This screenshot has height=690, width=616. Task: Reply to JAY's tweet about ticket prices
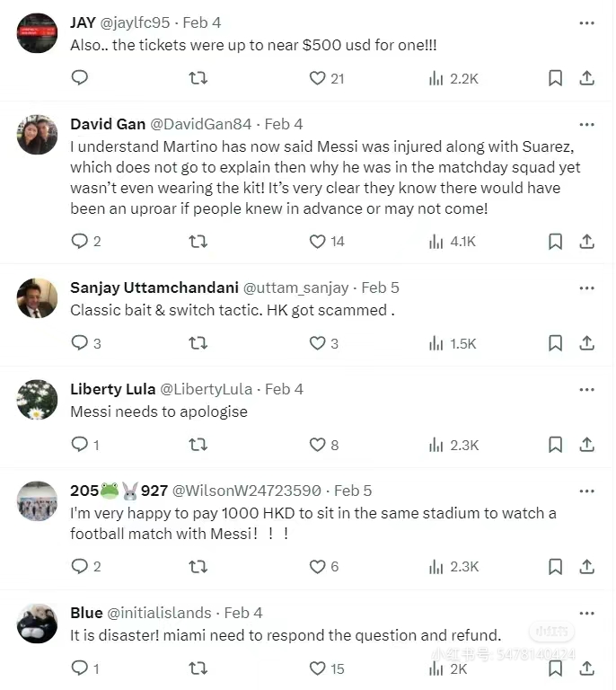pos(79,78)
